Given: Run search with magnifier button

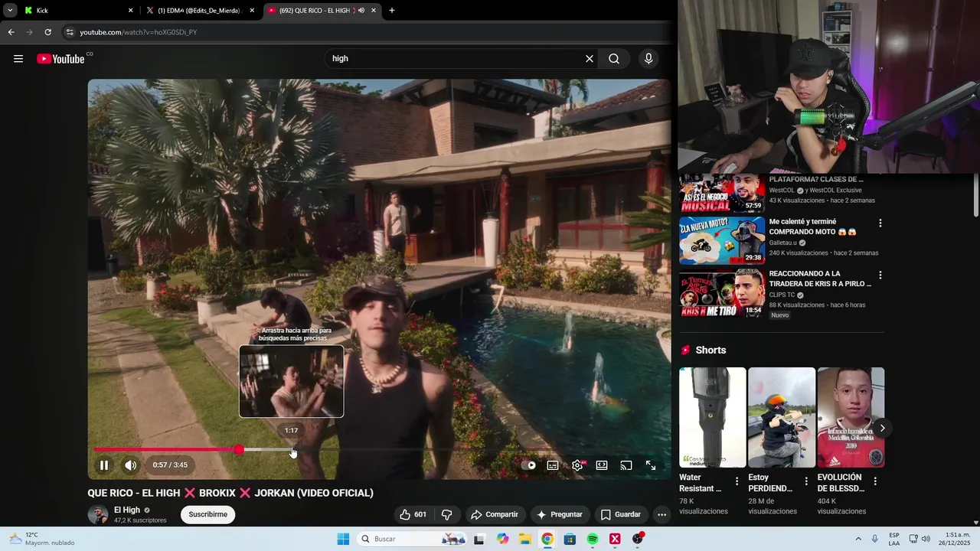Looking at the screenshot, I should click(614, 59).
